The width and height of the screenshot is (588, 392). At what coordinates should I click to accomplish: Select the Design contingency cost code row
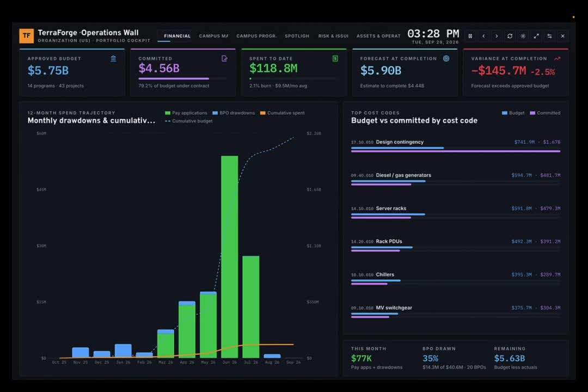point(456,146)
